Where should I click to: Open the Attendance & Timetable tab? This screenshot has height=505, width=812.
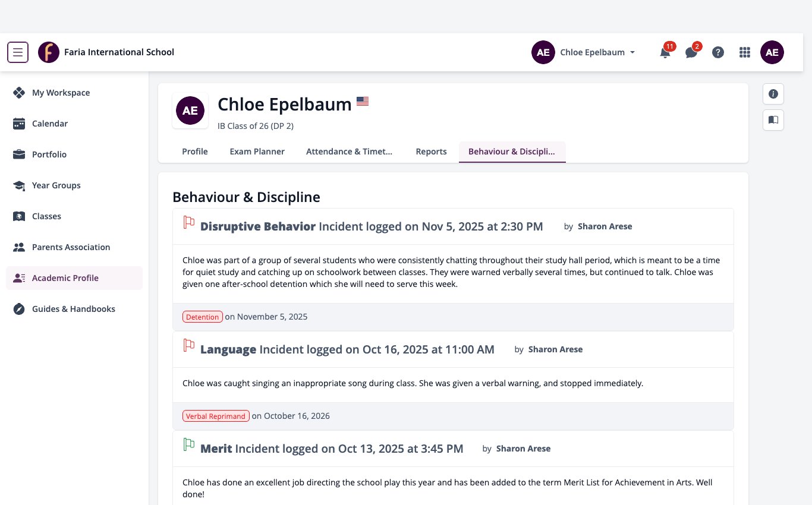pyautogui.click(x=349, y=151)
